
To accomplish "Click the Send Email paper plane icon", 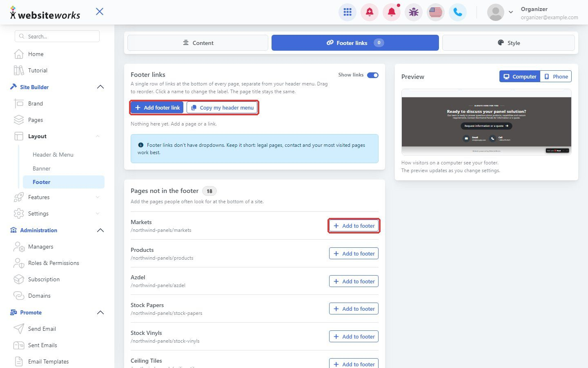I will tap(19, 329).
